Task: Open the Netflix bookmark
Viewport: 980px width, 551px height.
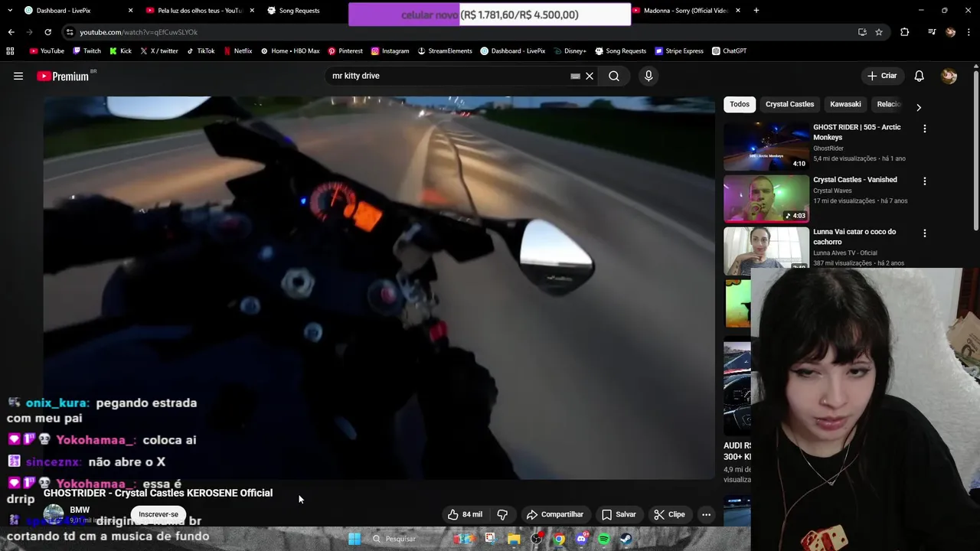Action: pyautogui.click(x=237, y=51)
